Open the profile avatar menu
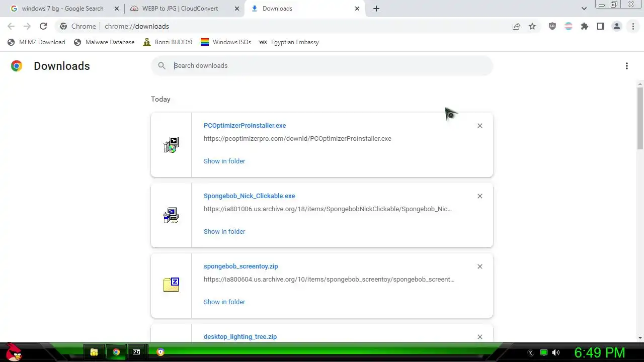 tap(617, 26)
